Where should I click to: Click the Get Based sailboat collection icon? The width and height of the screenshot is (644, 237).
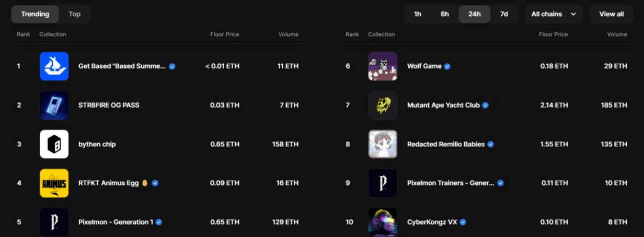coord(54,66)
